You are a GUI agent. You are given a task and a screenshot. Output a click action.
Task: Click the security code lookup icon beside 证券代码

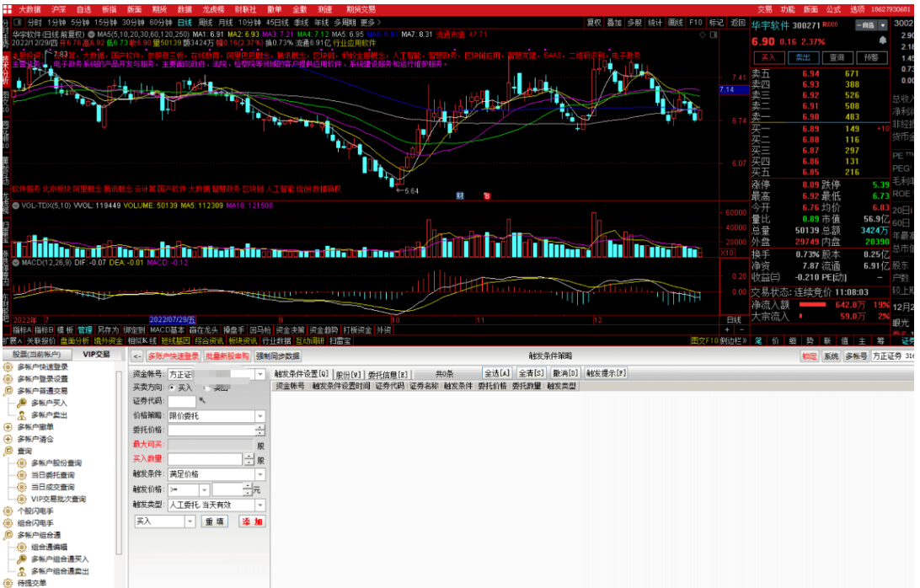[202, 401]
